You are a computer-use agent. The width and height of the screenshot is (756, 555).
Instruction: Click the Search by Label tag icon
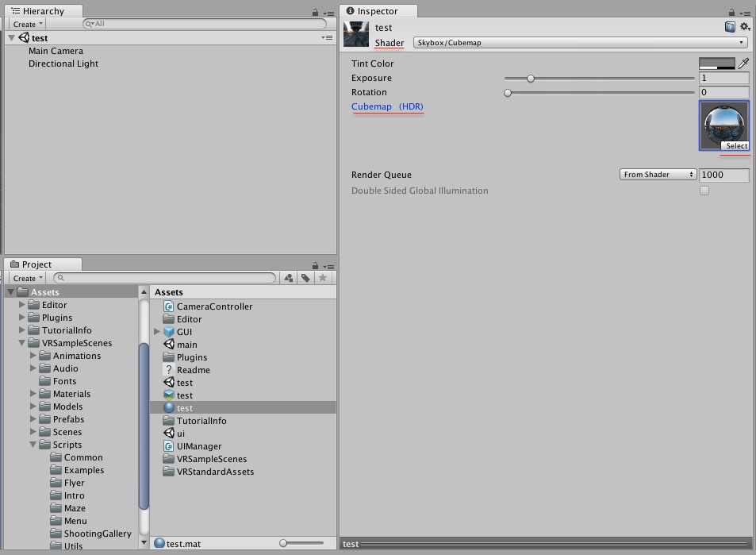click(305, 278)
